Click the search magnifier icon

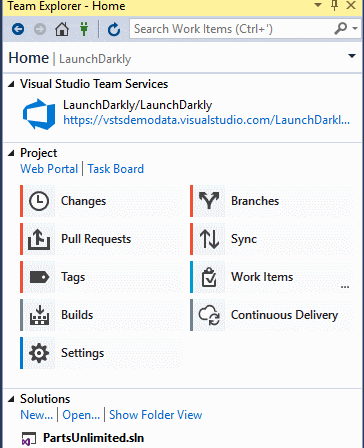tap(341, 29)
